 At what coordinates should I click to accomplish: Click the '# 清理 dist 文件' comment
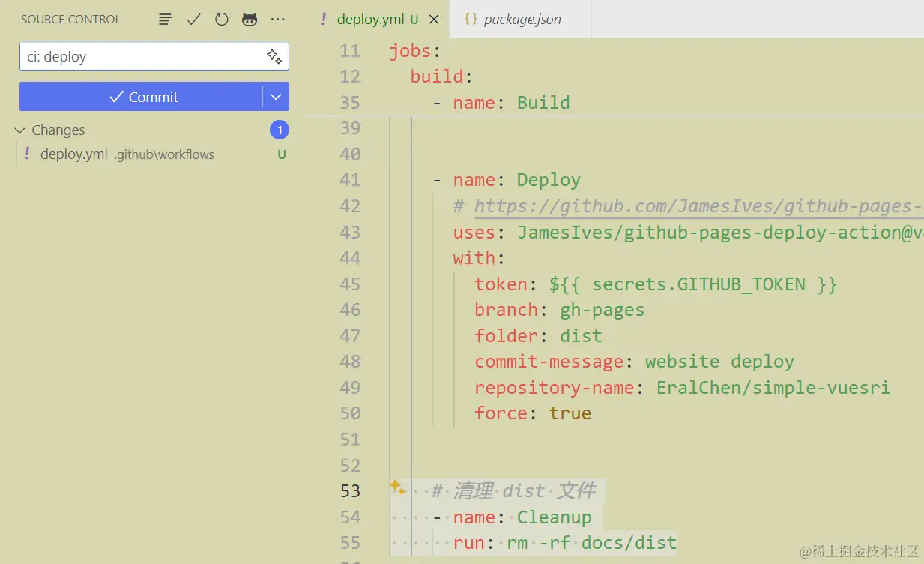[x=513, y=491]
